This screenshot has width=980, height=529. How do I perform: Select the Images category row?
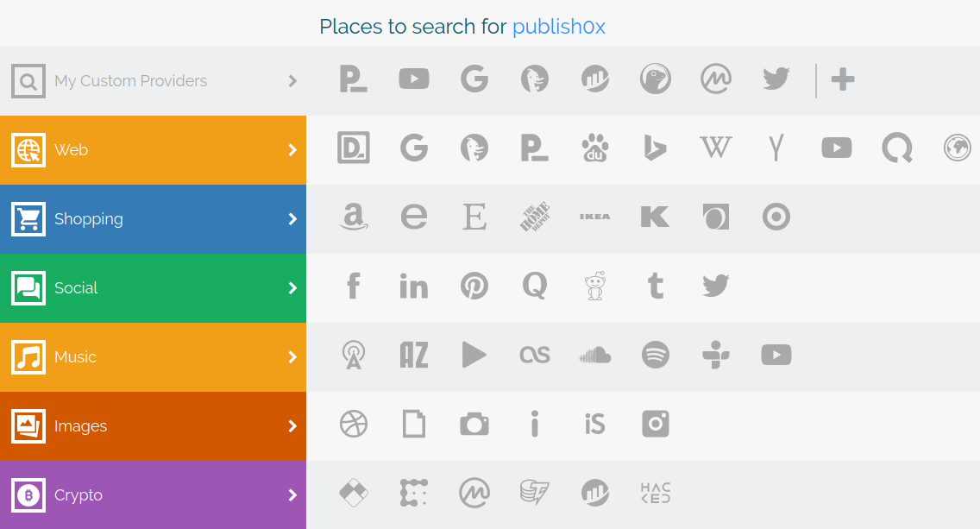tap(154, 426)
